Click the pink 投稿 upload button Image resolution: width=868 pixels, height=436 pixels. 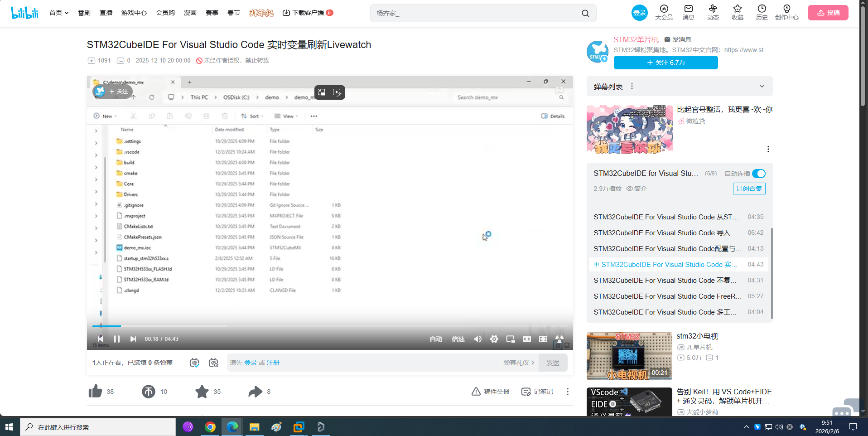828,13
